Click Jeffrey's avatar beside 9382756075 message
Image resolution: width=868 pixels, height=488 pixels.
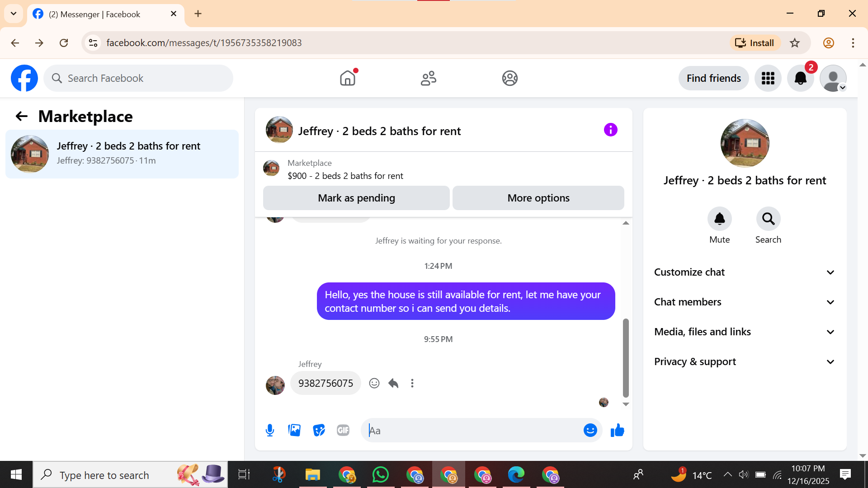pyautogui.click(x=275, y=385)
